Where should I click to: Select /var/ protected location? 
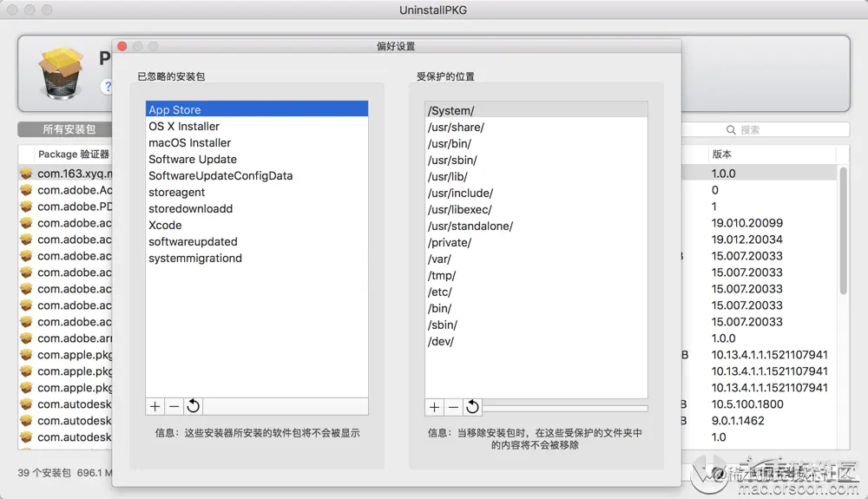536,259
